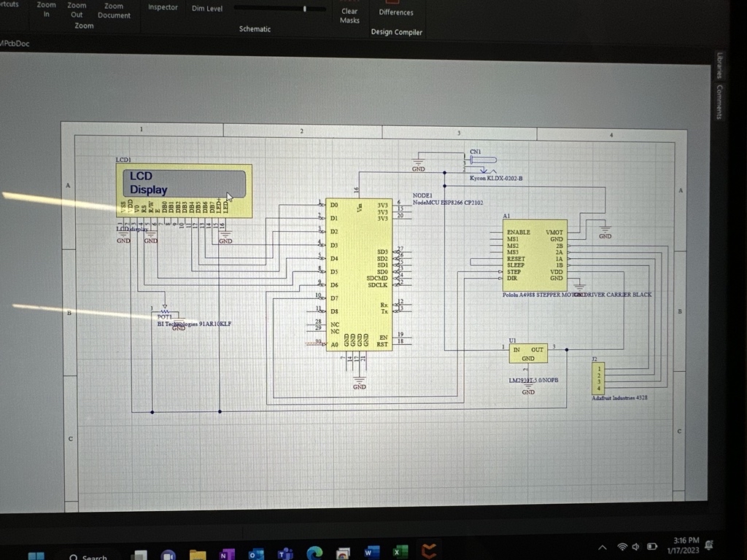747x560 pixels.
Task: Open Microsoft Teams from the taskbar
Action: pos(285,553)
